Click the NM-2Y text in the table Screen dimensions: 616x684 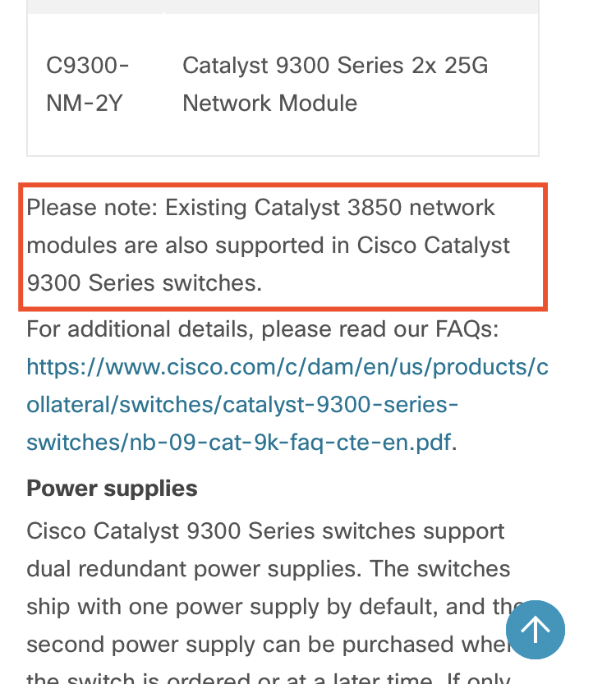(85, 103)
